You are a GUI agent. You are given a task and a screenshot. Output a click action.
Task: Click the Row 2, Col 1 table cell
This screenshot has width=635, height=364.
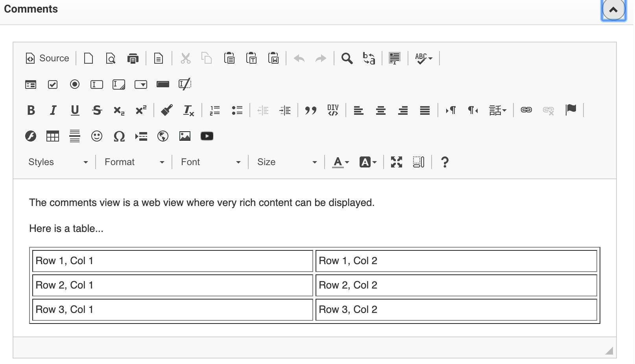click(173, 285)
